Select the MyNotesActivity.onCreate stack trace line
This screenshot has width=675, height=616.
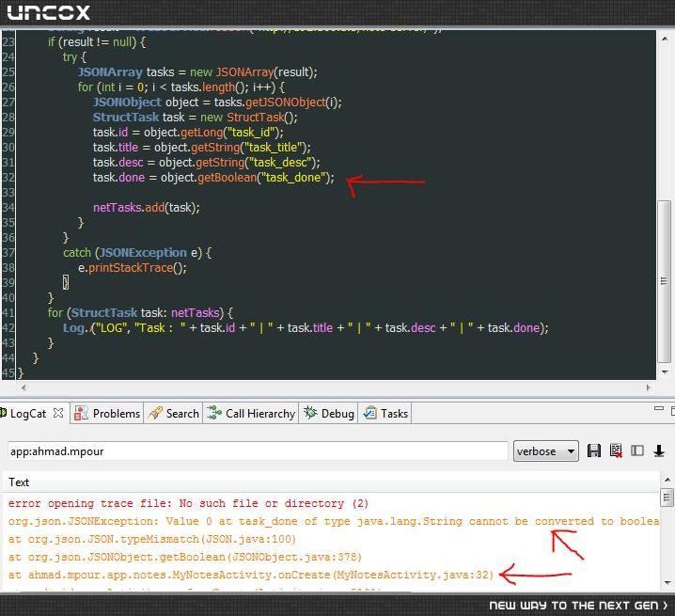coord(251,575)
